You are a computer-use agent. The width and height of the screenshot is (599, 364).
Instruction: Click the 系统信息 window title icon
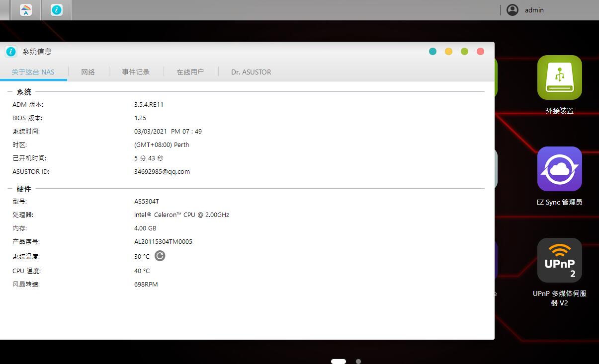coord(11,52)
